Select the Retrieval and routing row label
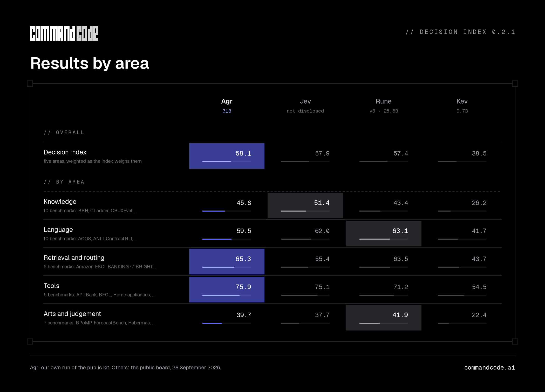Screen dimensions: 545x392 [74, 258]
